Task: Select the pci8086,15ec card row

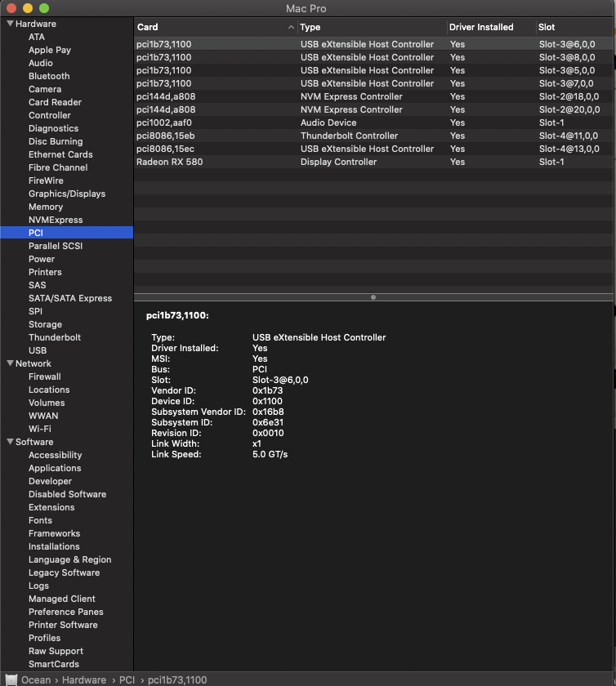Action: coord(373,149)
